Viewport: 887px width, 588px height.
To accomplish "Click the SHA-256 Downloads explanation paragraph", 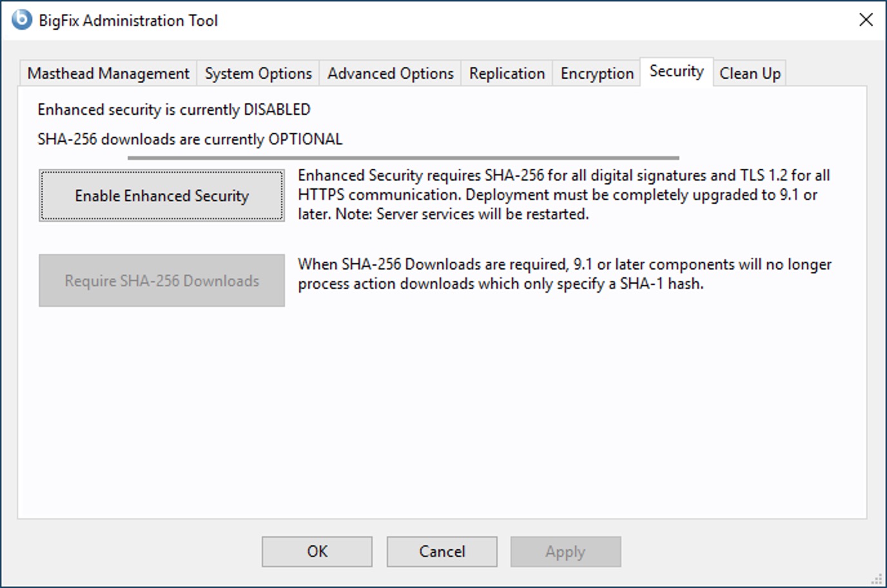I will pos(564,274).
